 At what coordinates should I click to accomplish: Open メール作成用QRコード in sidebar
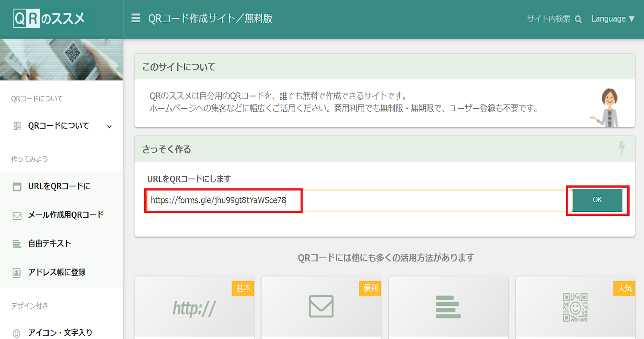(x=66, y=215)
